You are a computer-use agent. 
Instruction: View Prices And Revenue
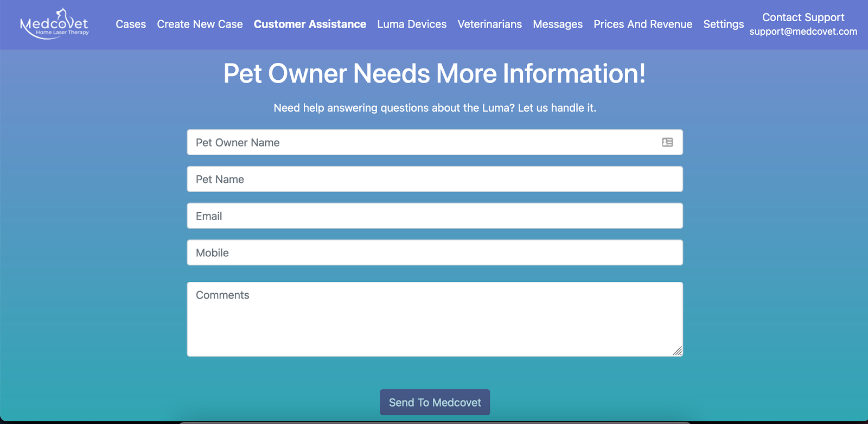click(x=643, y=24)
